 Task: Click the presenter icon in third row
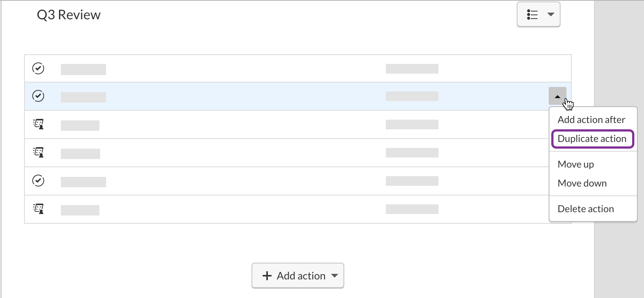(x=38, y=124)
